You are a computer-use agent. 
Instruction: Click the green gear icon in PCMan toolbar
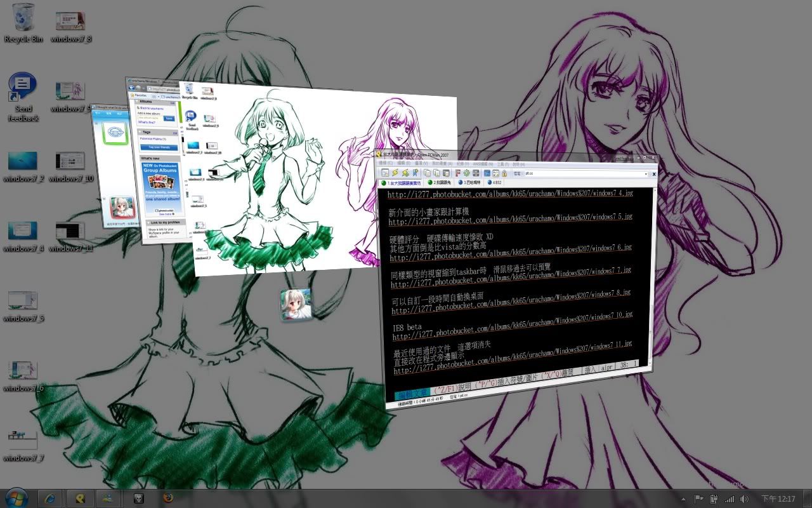click(466, 173)
